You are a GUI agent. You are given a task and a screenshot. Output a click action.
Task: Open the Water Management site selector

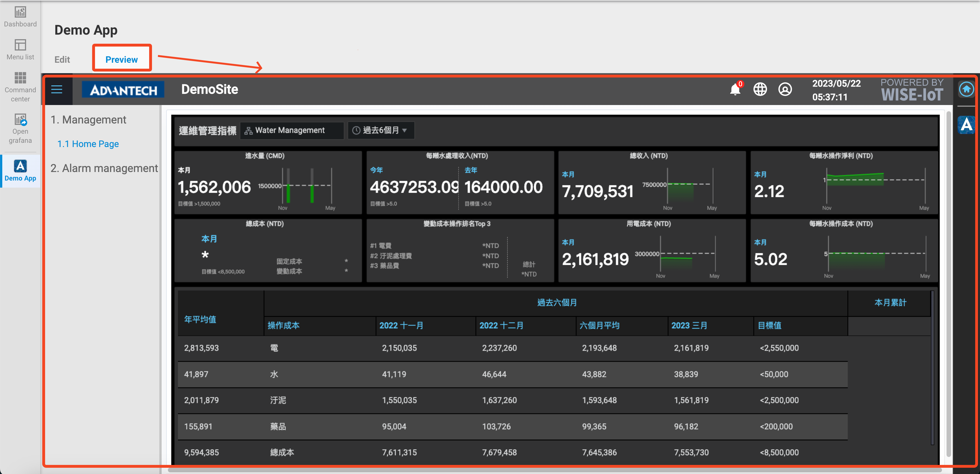coord(292,130)
